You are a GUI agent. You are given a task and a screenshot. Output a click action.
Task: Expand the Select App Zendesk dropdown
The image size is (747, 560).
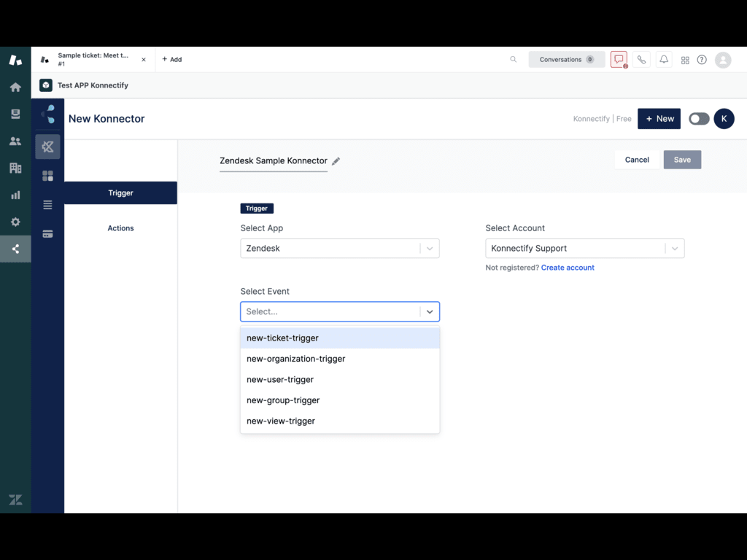click(430, 249)
